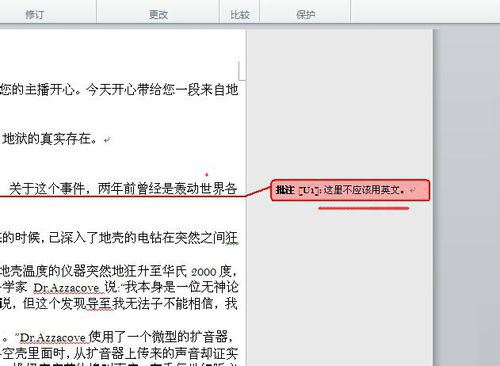Click the text 地狱的真实存在

tap(50, 139)
